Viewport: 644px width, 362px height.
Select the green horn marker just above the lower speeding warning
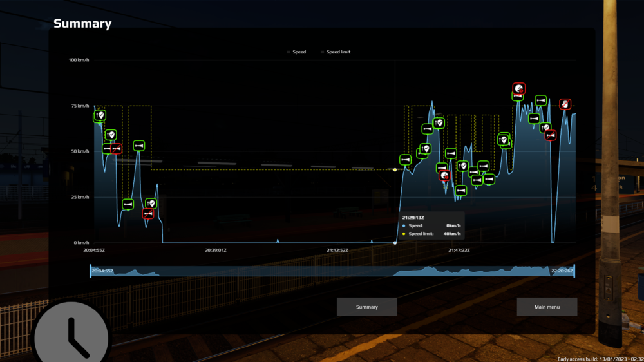click(x=442, y=167)
